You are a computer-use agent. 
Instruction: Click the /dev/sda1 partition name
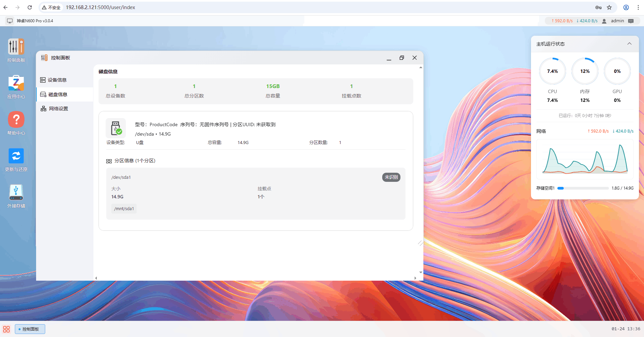pyautogui.click(x=121, y=177)
